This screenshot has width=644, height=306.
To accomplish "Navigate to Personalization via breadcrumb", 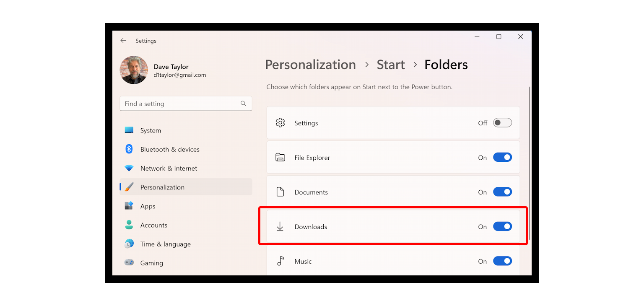I will pos(310,65).
